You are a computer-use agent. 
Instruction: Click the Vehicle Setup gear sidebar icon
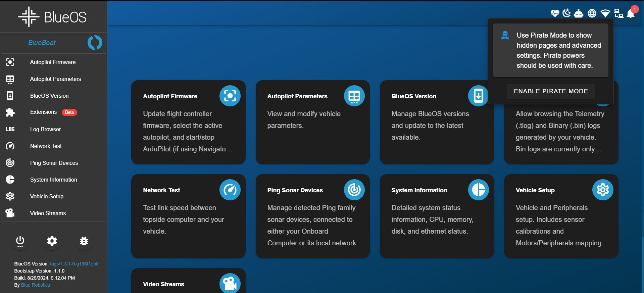click(x=10, y=196)
